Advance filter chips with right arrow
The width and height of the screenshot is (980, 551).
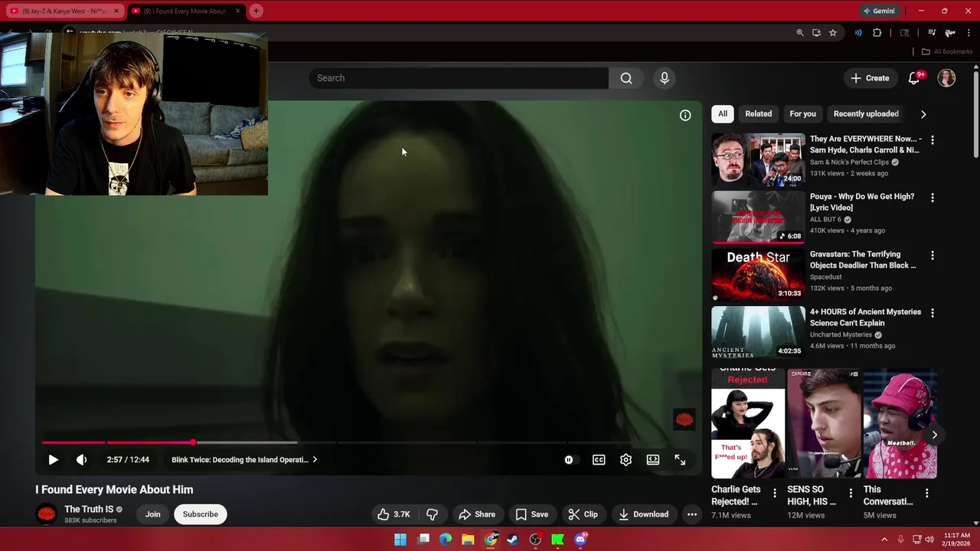coord(923,114)
